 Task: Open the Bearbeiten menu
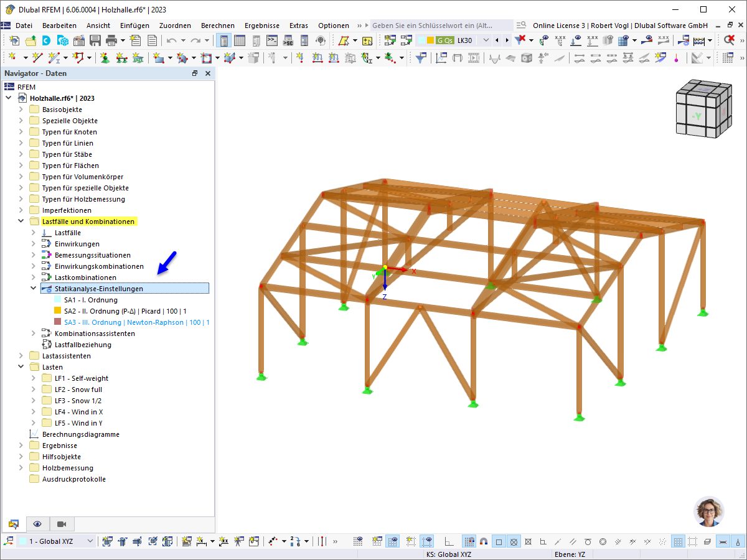(59, 26)
